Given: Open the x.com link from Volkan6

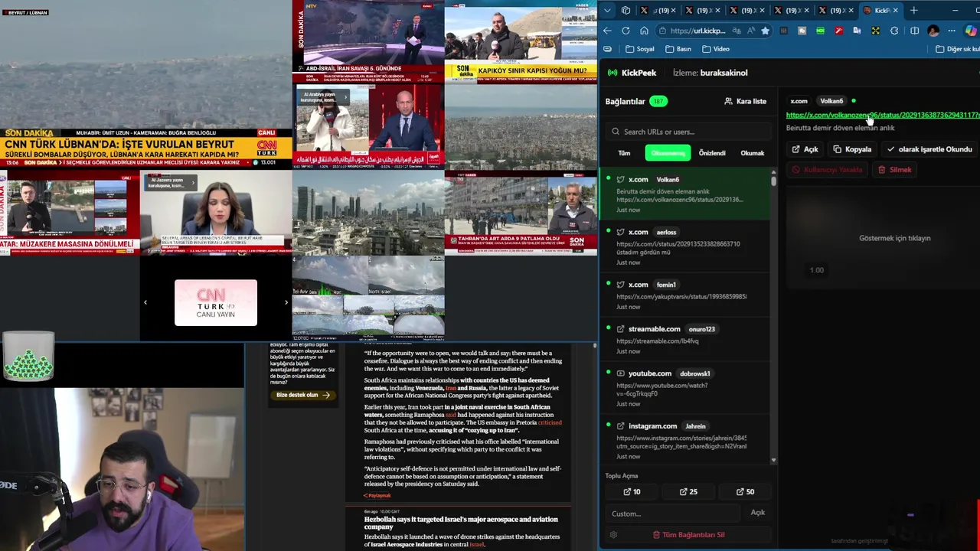Looking at the screenshot, I should [685, 194].
